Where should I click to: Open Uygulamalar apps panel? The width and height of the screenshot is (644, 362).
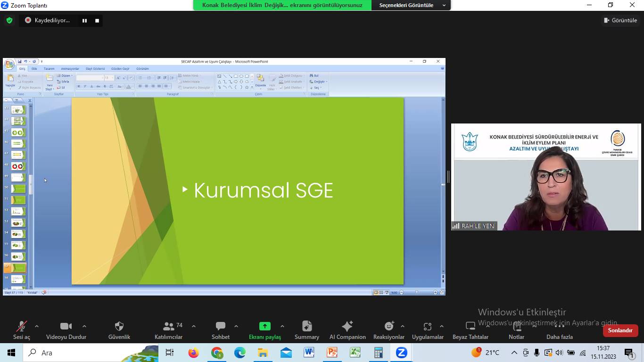428,327
